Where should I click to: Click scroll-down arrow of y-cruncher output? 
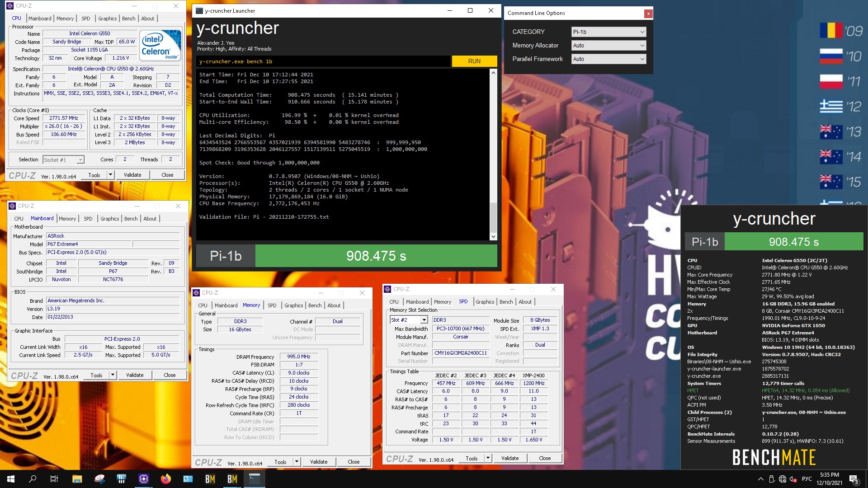493,236
